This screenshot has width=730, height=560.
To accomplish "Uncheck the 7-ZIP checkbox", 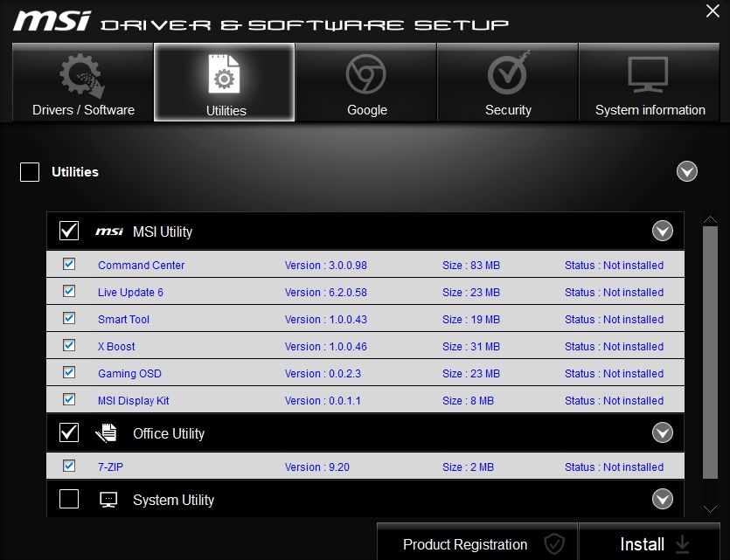I will pos(69,466).
